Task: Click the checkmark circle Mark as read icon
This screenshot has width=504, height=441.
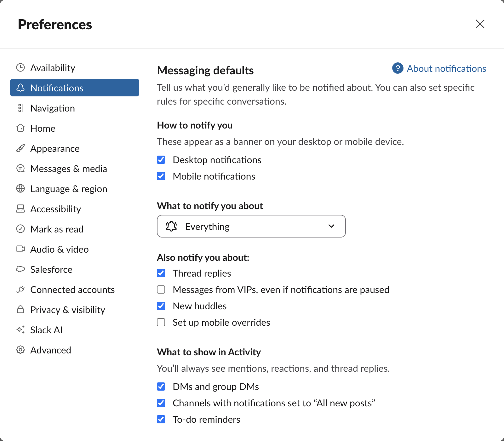Action: click(x=20, y=229)
